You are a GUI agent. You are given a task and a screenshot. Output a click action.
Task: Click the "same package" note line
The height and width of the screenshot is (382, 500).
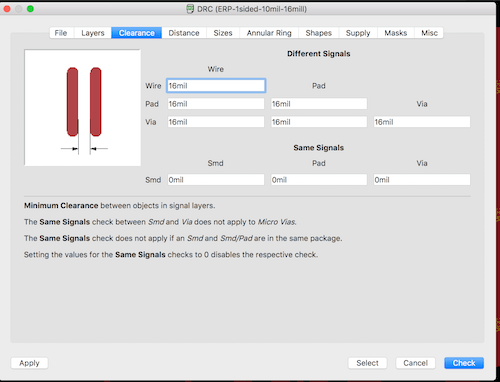183,238
